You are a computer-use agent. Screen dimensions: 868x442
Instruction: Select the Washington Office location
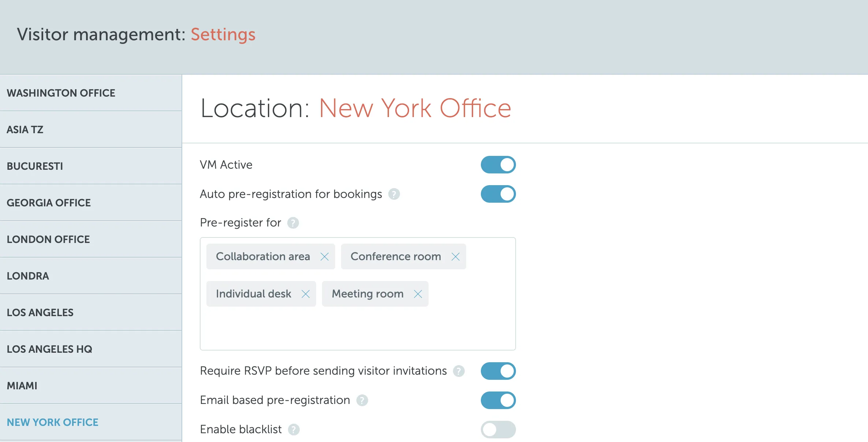click(x=61, y=93)
